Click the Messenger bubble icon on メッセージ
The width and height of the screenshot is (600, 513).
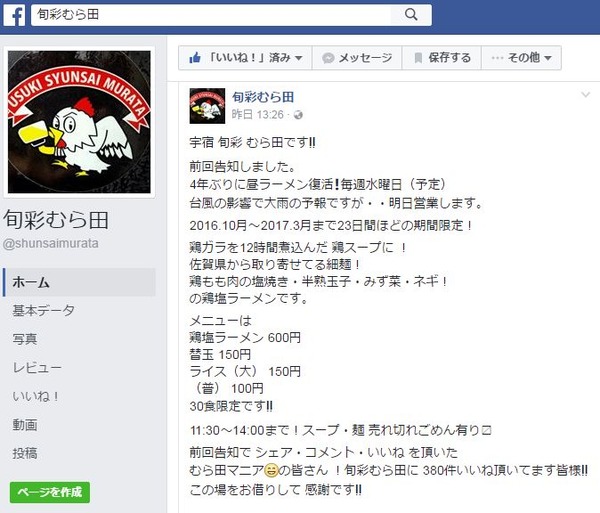(328, 58)
